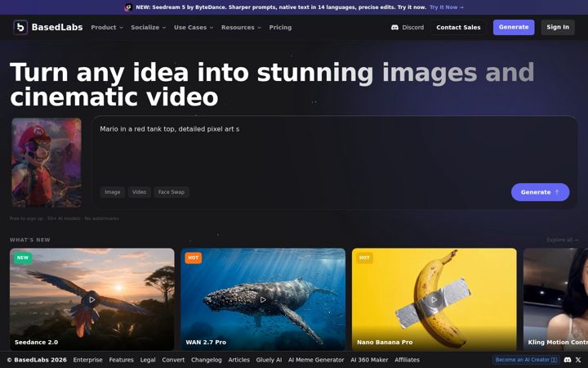Screen dimensions: 588x368
Task: Open the Legal footer link
Action: pyautogui.click(x=148, y=360)
